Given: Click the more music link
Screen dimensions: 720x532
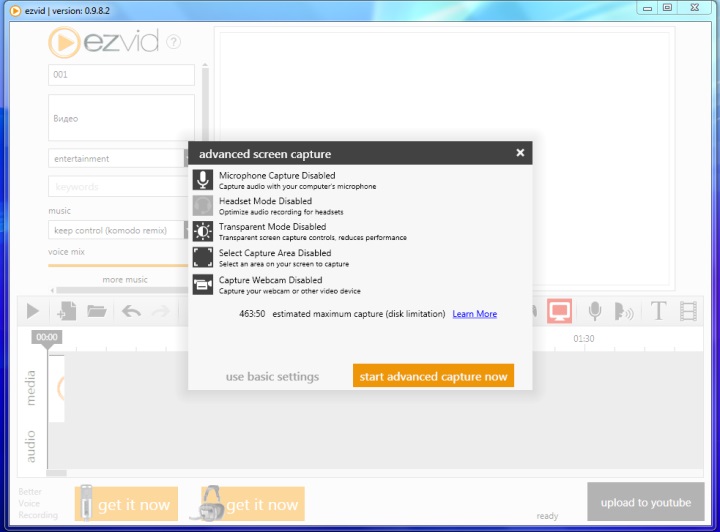Looking at the screenshot, I should (x=125, y=280).
